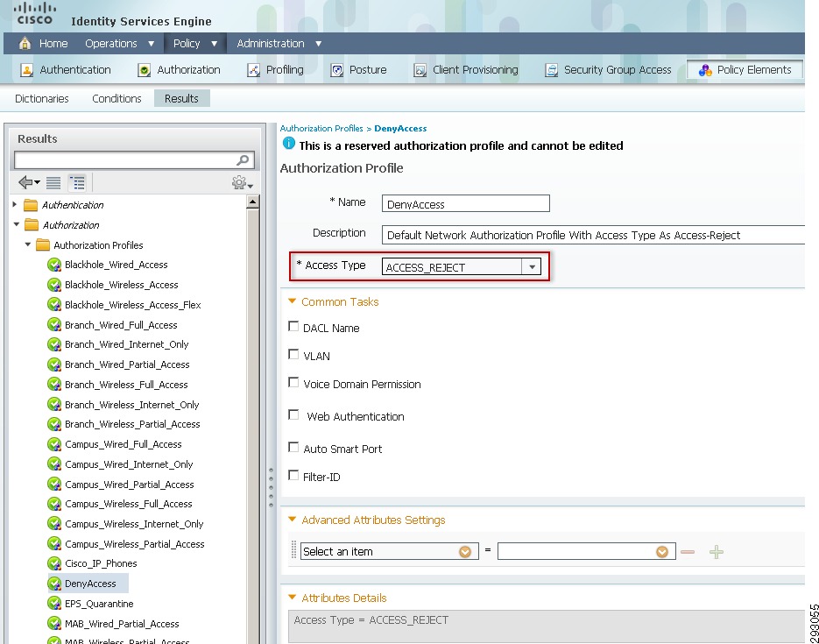819x644 pixels.
Task: Enable the Auto Smart Port checkbox
Action: point(293,447)
